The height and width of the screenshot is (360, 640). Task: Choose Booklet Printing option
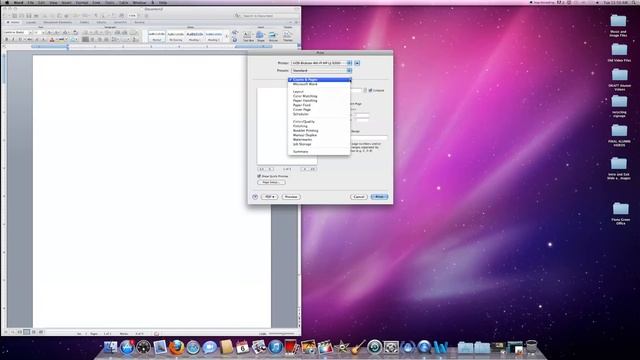[x=319, y=131]
